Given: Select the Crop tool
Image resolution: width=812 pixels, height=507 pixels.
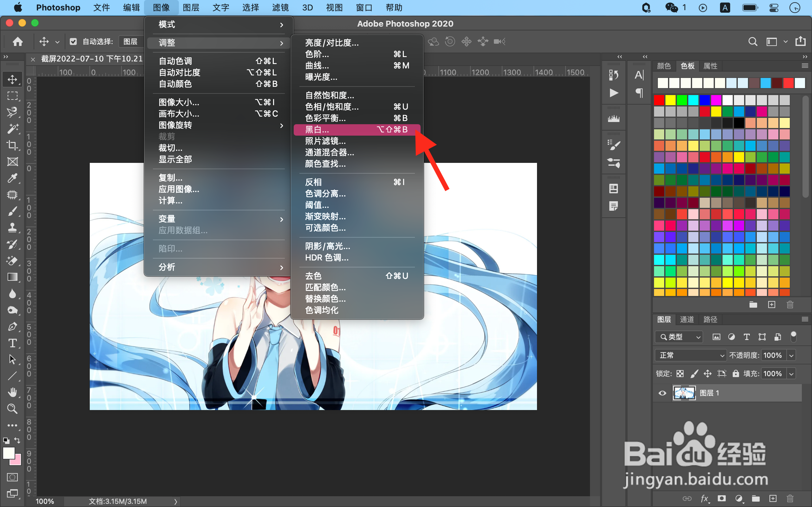Looking at the screenshot, I should [x=12, y=145].
